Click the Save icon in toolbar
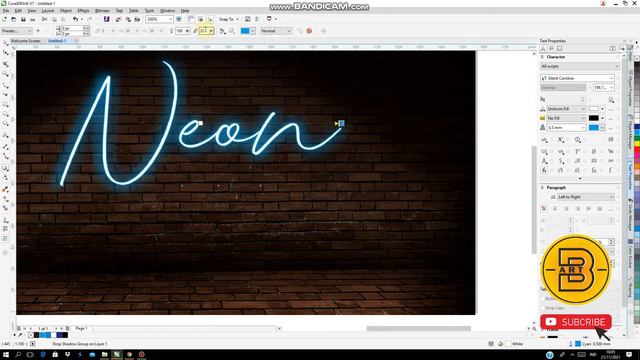This screenshot has height=360, width=640. pyautogui.click(x=23, y=19)
